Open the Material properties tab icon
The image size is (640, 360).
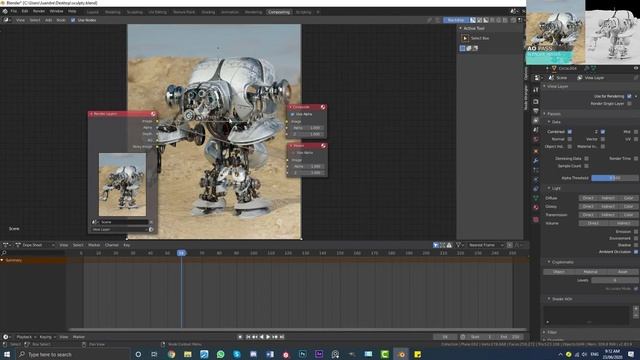coord(536,207)
